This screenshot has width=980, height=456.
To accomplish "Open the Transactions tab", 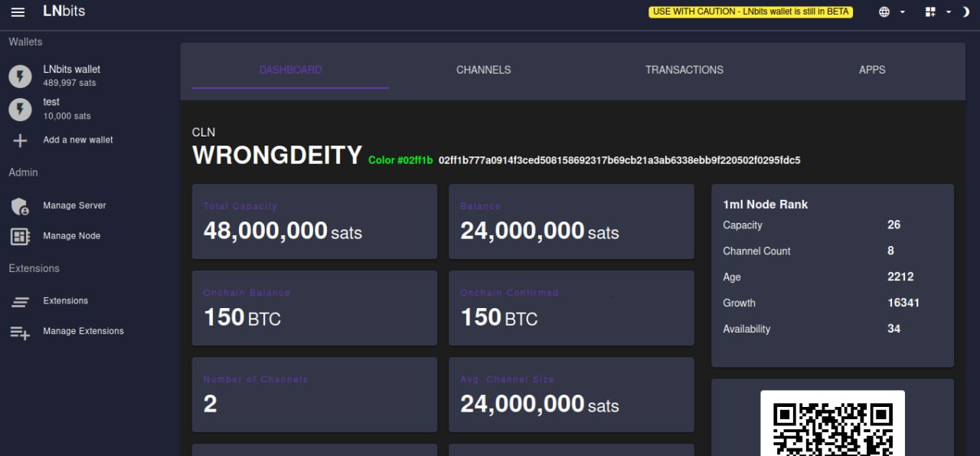I will [684, 70].
